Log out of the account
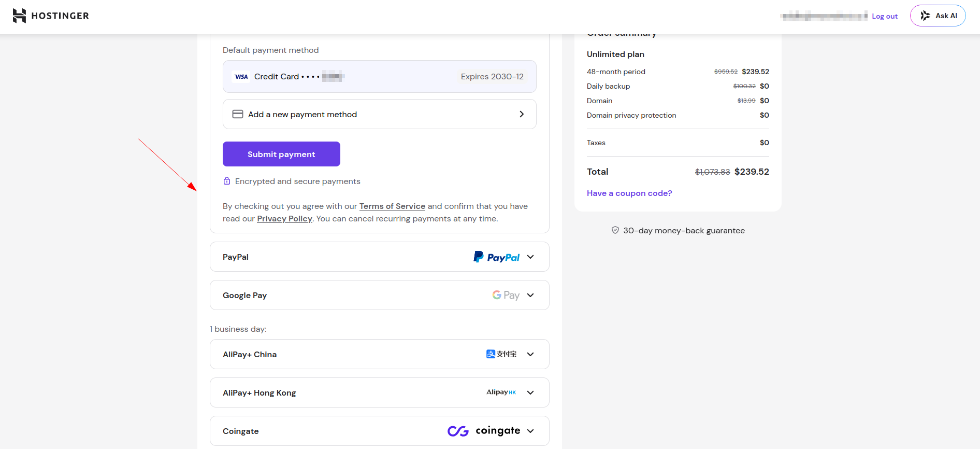The image size is (980, 449). (885, 16)
